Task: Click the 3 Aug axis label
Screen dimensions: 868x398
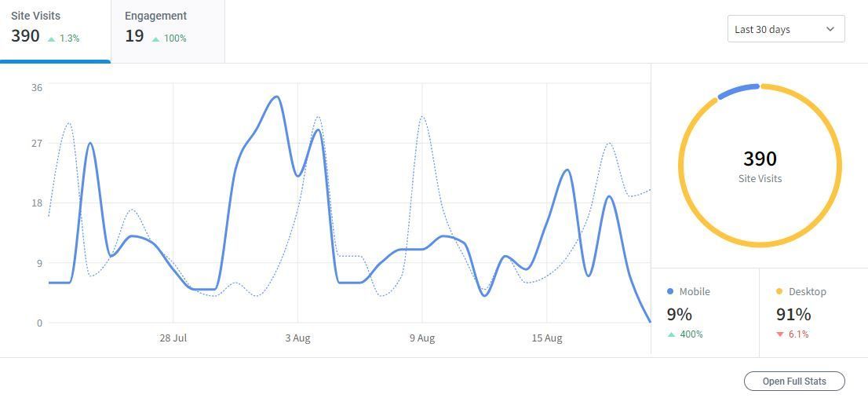Action: (297, 338)
